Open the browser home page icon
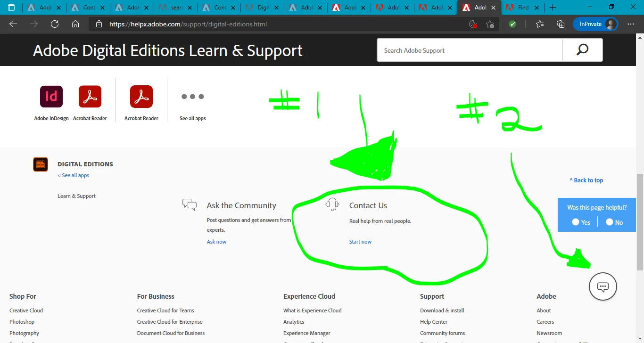This screenshot has width=644, height=343. point(75,24)
